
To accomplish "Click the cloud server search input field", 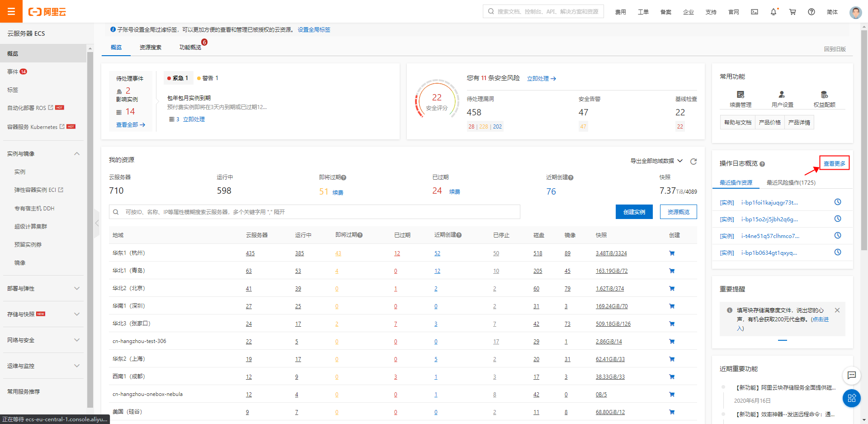I will (315, 212).
